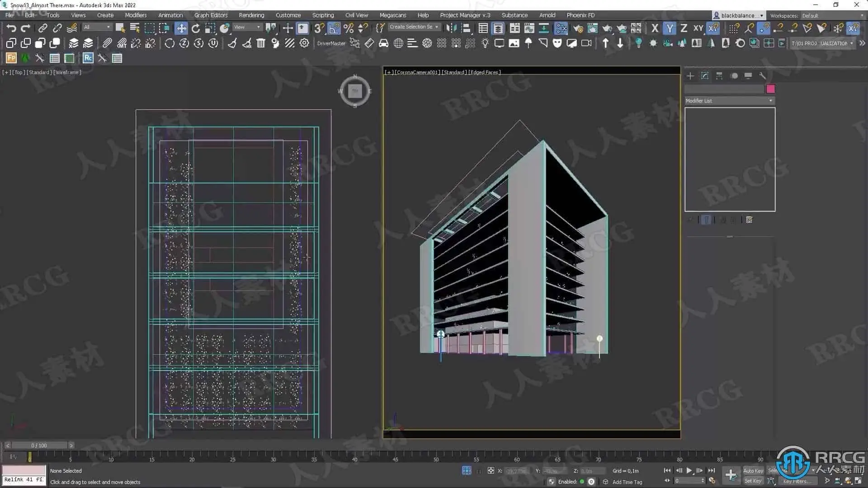Open the blackbalance user account dropdown
The height and width of the screenshot is (488, 868).
point(738,15)
